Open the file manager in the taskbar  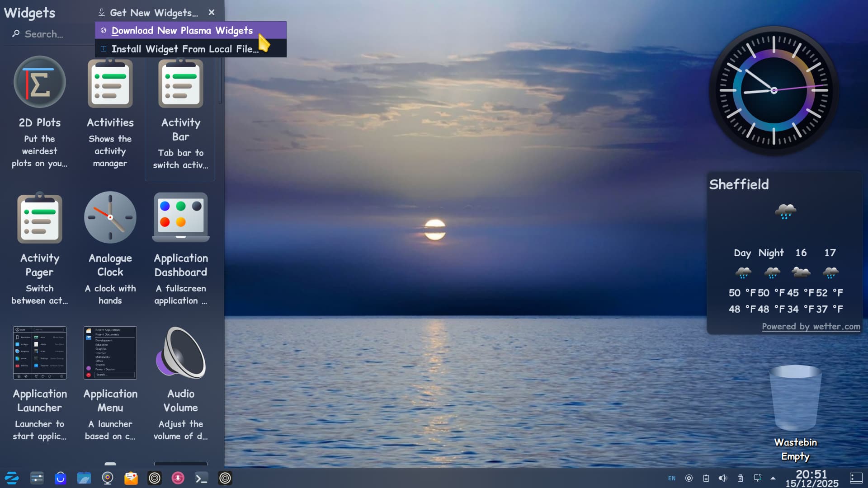tap(84, 478)
